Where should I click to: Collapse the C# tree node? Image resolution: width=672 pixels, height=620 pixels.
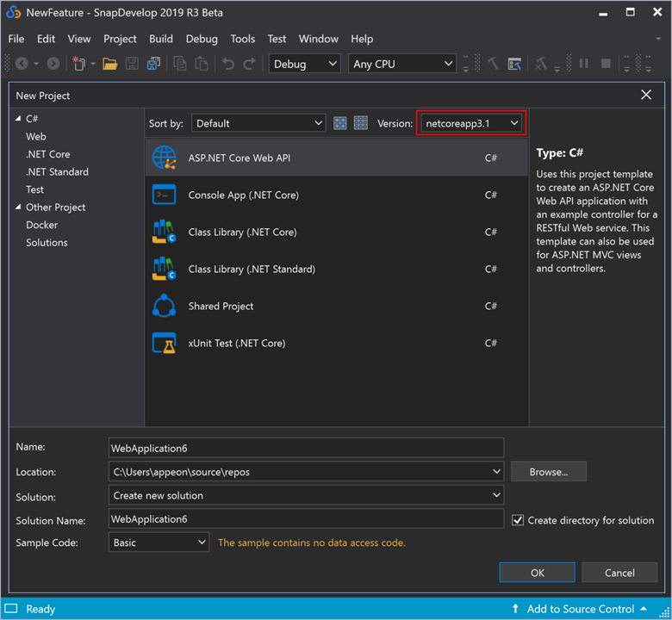18,119
